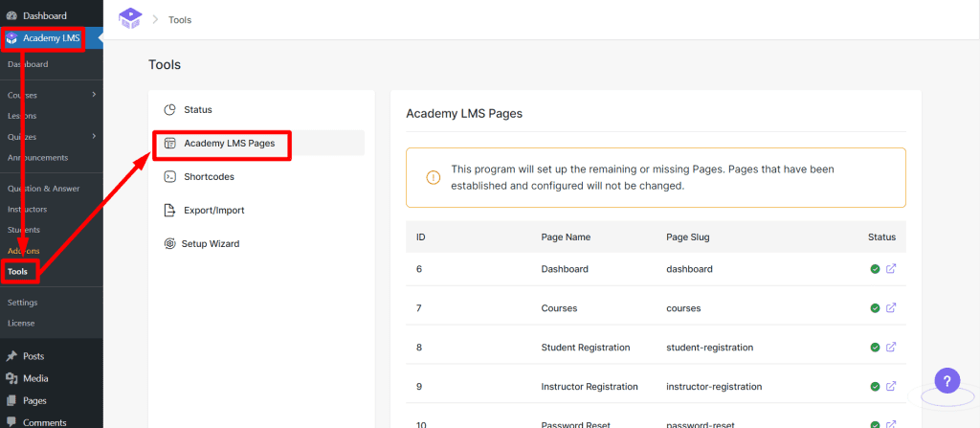The height and width of the screenshot is (428, 980).
Task: Click the Comments bubble icon
Action: coord(11,422)
